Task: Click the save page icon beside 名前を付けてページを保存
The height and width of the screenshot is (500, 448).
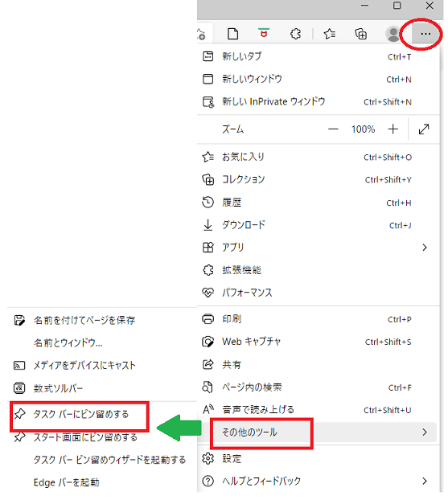Action: click(19, 320)
